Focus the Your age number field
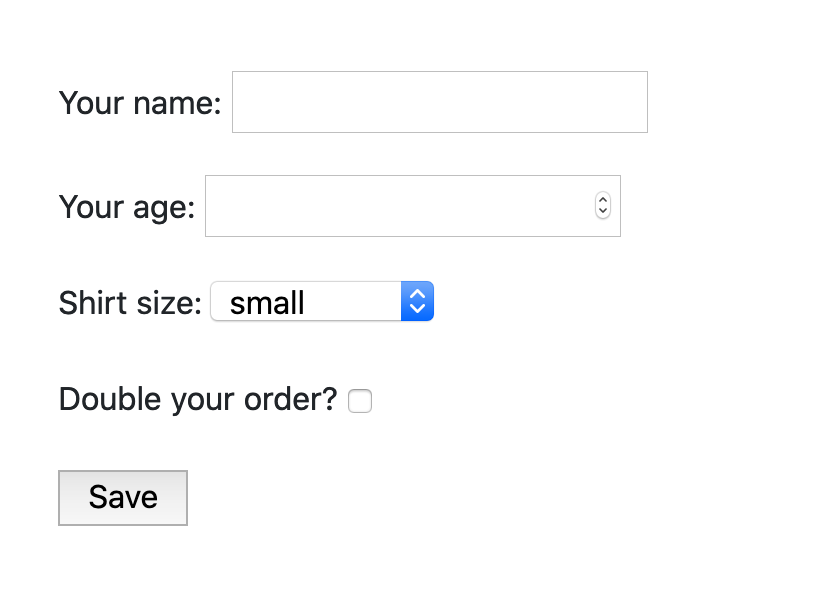Screen dimensions: 824x596 [398, 206]
